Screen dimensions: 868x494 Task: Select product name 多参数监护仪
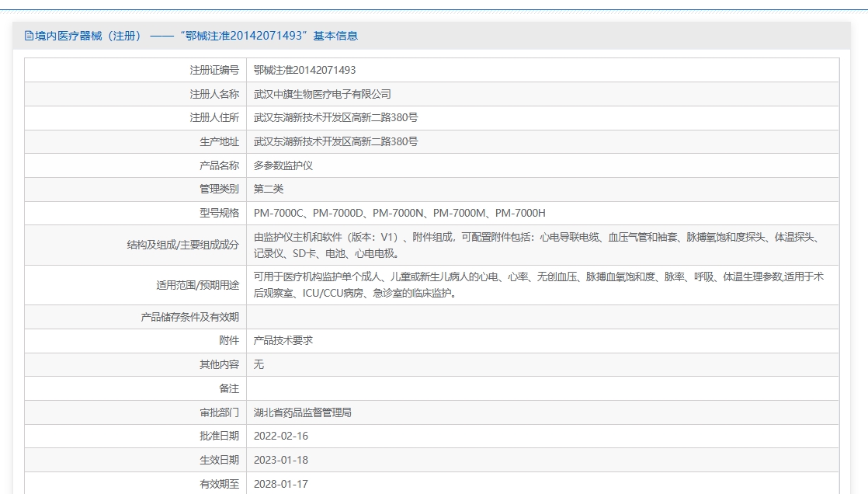point(283,165)
